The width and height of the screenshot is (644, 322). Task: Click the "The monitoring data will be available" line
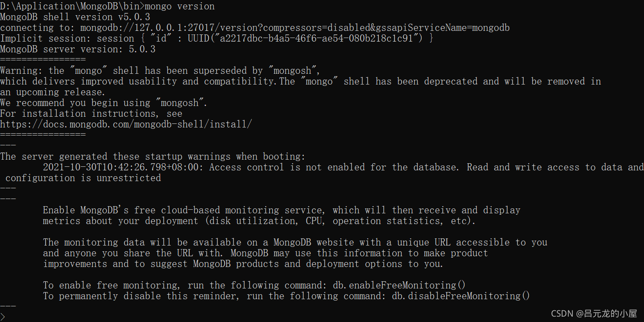(295, 242)
